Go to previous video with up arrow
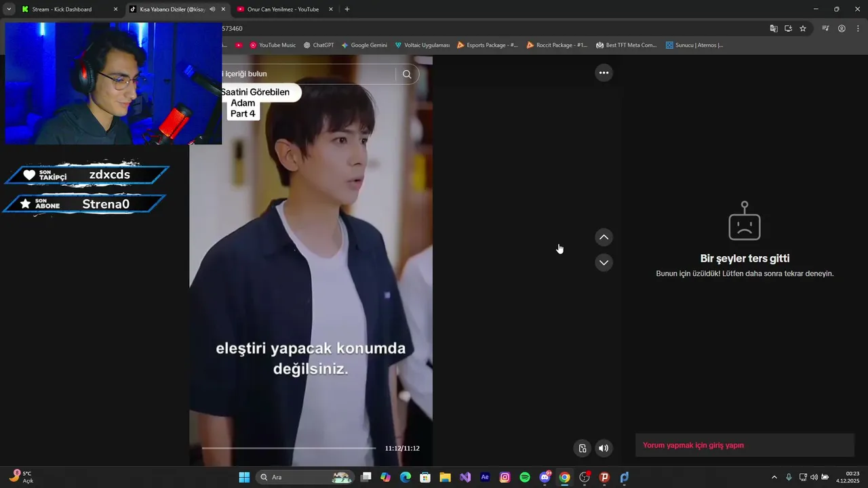 604,237
